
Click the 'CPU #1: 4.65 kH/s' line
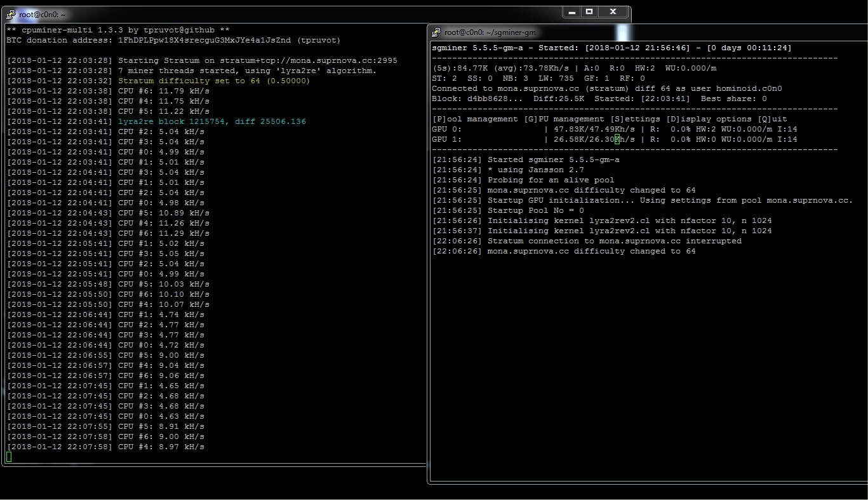105,386
